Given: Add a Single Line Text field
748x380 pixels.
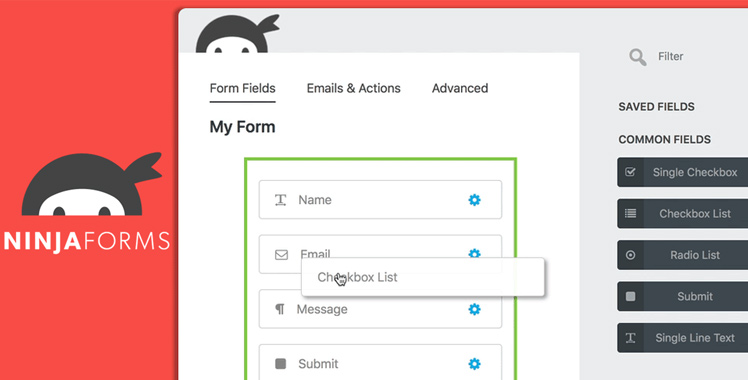Looking at the screenshot, I should coord(683,338).
